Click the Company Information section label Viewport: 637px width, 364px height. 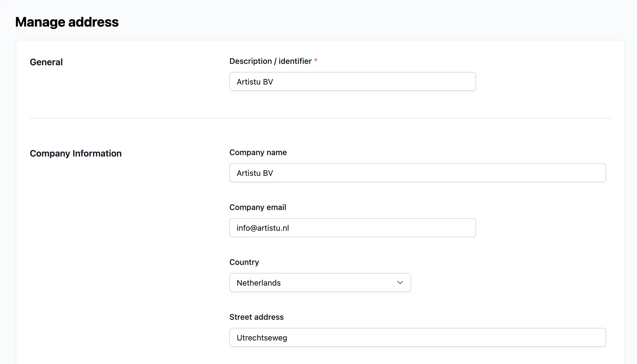[76, 153]
